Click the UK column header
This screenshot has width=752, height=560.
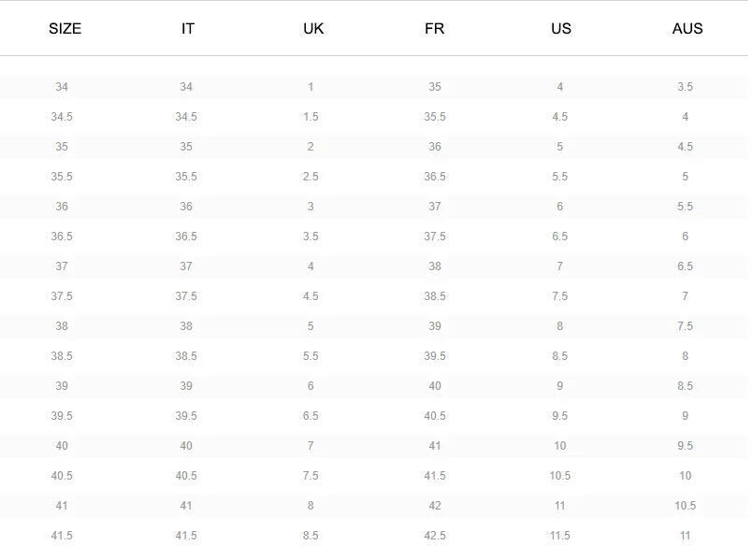pos(313,29)
